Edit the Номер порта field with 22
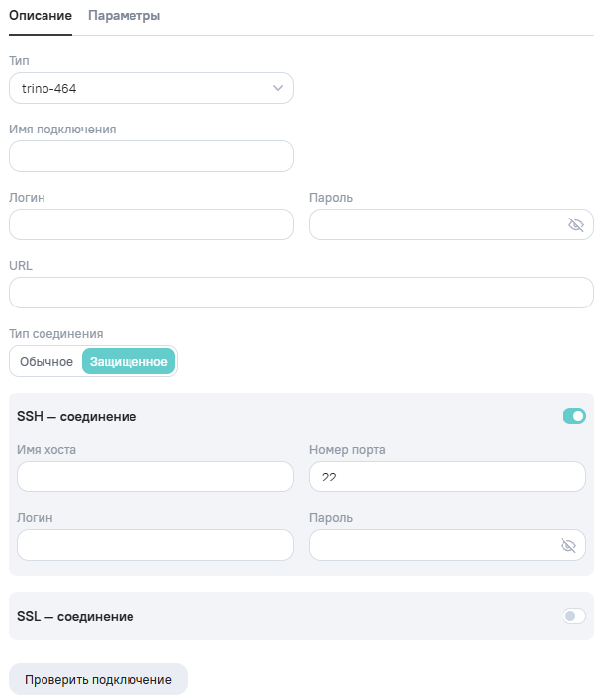This screenshot has width=606, height=700. coord(447,477)
